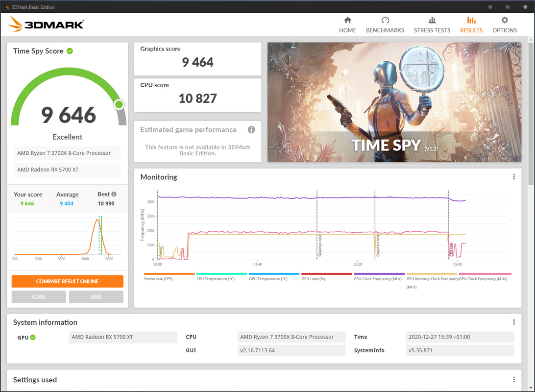
Task: Toggle GPU Load (%) legend entry
Action: [326, 277]
